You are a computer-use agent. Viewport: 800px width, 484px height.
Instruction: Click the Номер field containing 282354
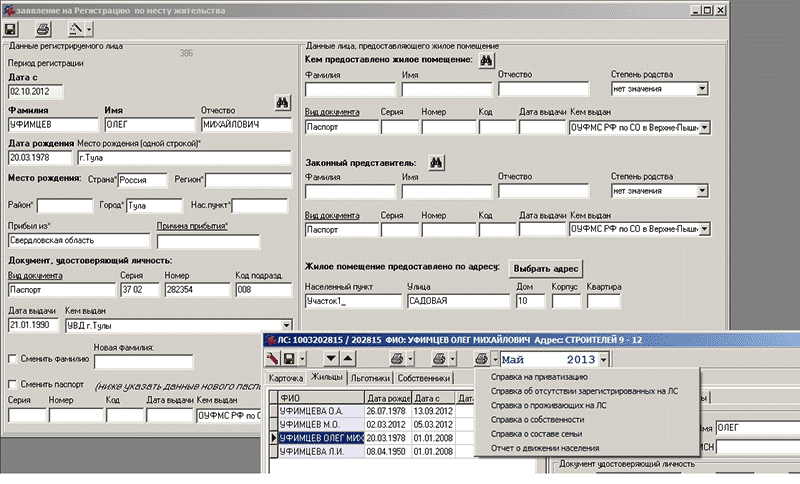tap(197, 290)
